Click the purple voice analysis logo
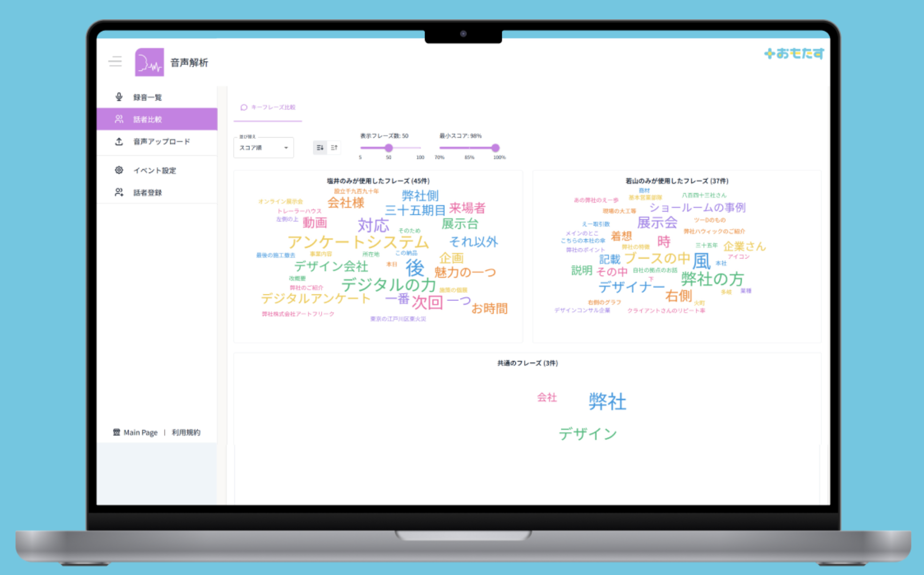 tap(149, 62)
